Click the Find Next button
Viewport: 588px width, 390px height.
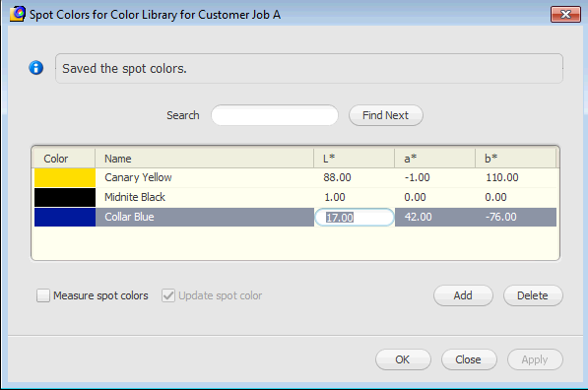pos(386,115)
